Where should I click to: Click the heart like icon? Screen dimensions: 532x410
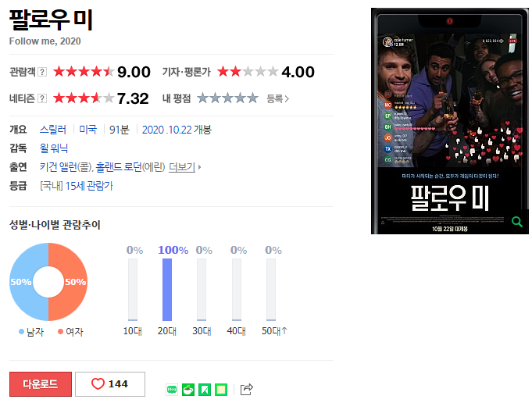click(x=98, y=384)
